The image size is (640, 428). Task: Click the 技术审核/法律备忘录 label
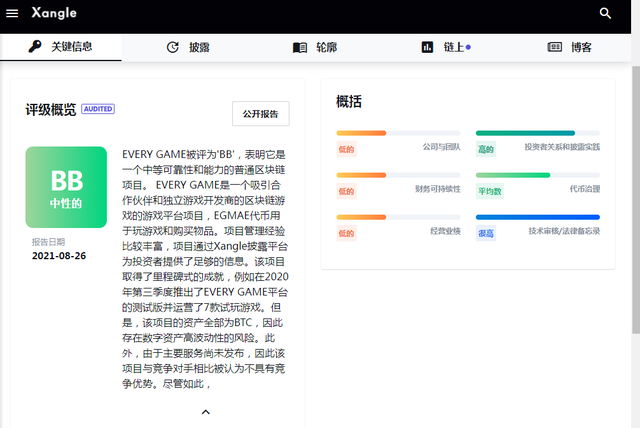click(x=564, y=231)
